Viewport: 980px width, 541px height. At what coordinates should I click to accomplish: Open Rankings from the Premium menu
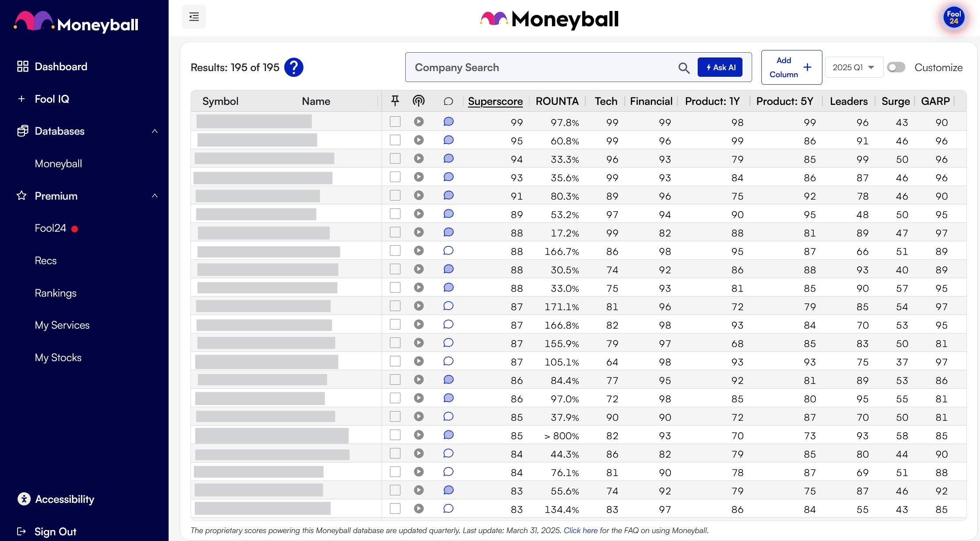coord(55,293)
